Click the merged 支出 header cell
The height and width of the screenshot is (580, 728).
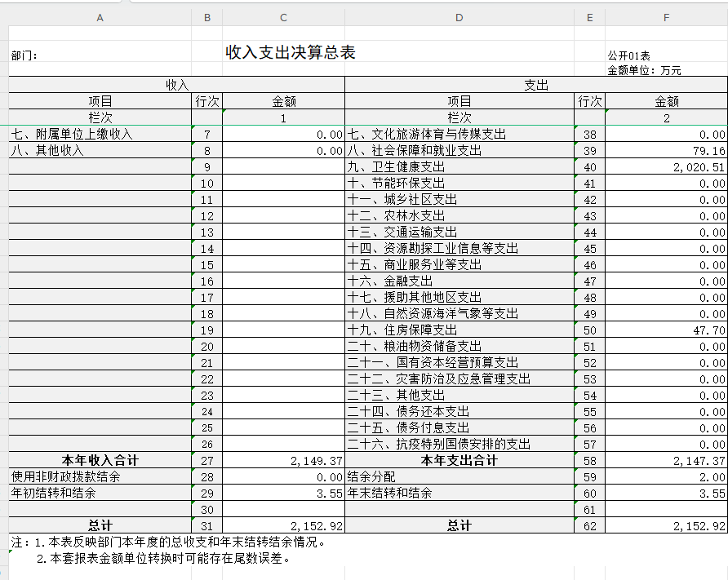(x=536, y=85)
